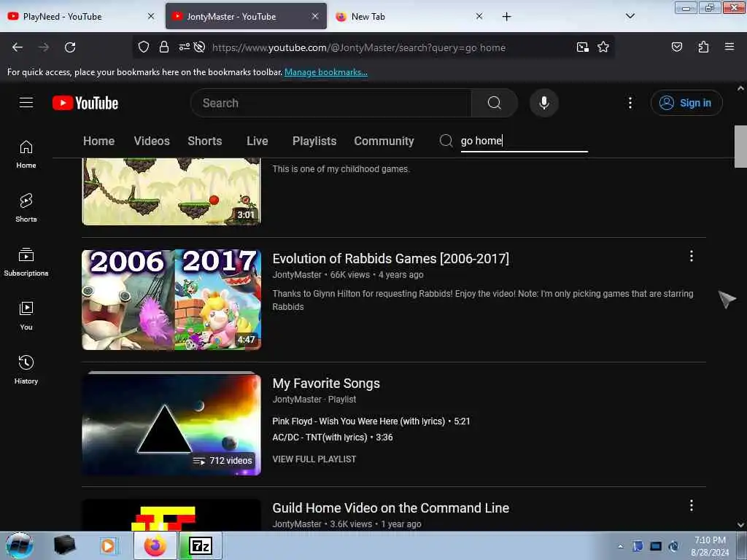
Task: Bookmark this page with the star
Action: click(x=603, y=47)
